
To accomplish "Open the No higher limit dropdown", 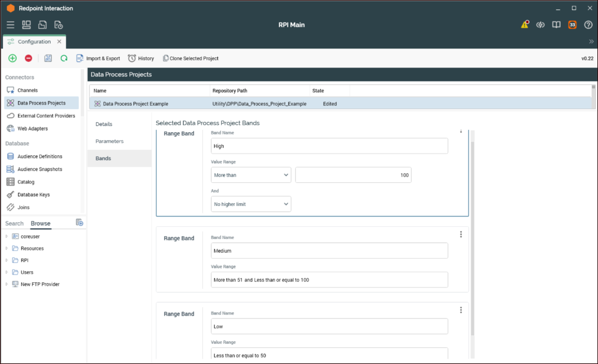I will [251, 204].
